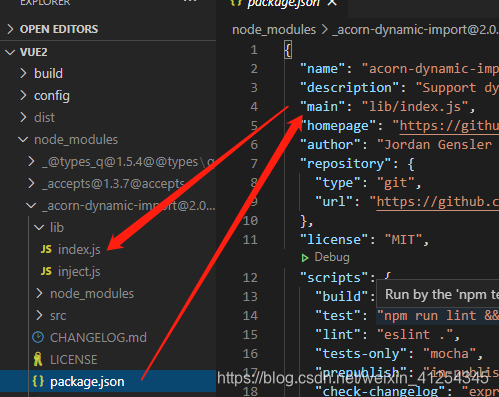Open the LICENSE file

(x=74, y=359)
